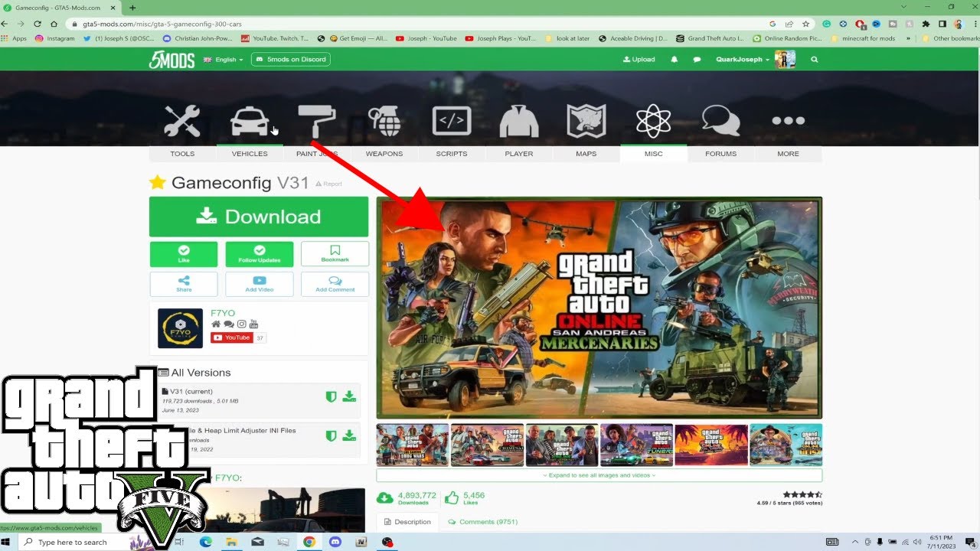Toggle the Bookmark button for this mod

335,254
